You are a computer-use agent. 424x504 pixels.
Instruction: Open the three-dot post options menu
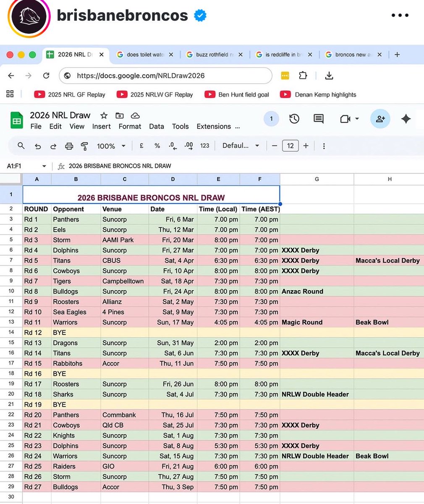coord(399,16)
